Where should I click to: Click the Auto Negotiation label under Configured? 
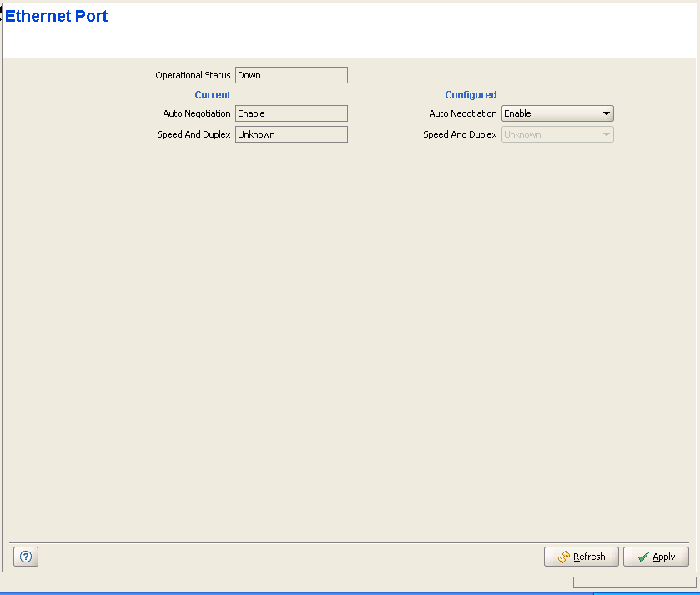coord(463,113)
